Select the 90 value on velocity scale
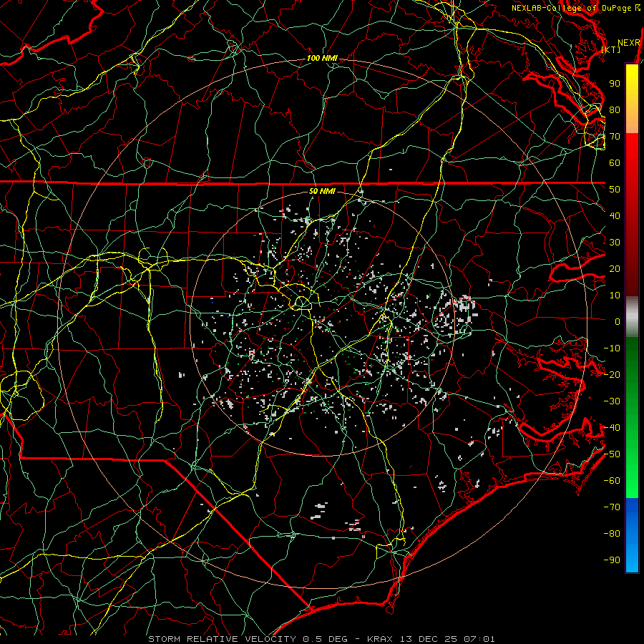This screenshot has width=644, height=644. pyautogui.click(x=615, y=84)
